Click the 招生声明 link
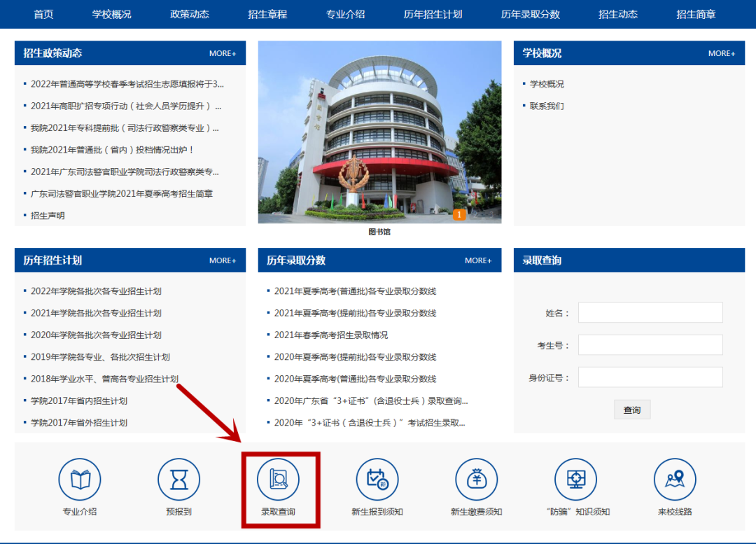This screenshot has width=756, height=544. coord(47,215)
